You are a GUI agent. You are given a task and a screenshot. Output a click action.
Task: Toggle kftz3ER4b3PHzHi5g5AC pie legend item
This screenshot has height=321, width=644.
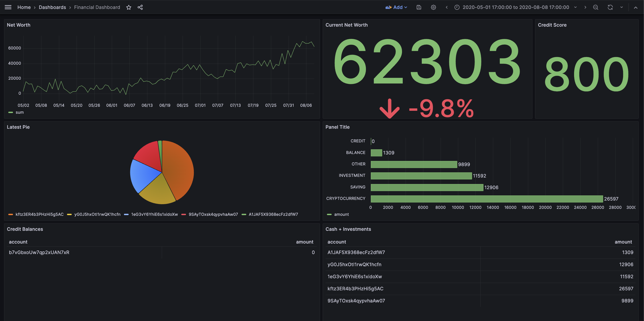[39, 214]
